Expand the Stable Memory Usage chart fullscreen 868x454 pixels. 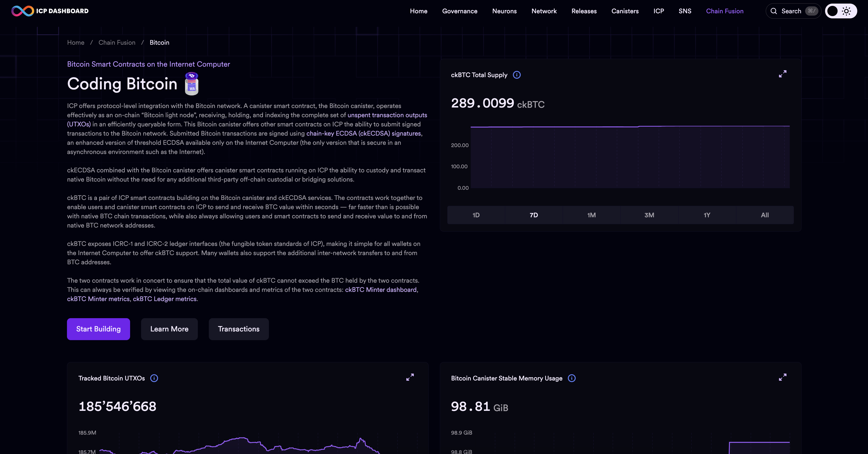pos(782,377)
